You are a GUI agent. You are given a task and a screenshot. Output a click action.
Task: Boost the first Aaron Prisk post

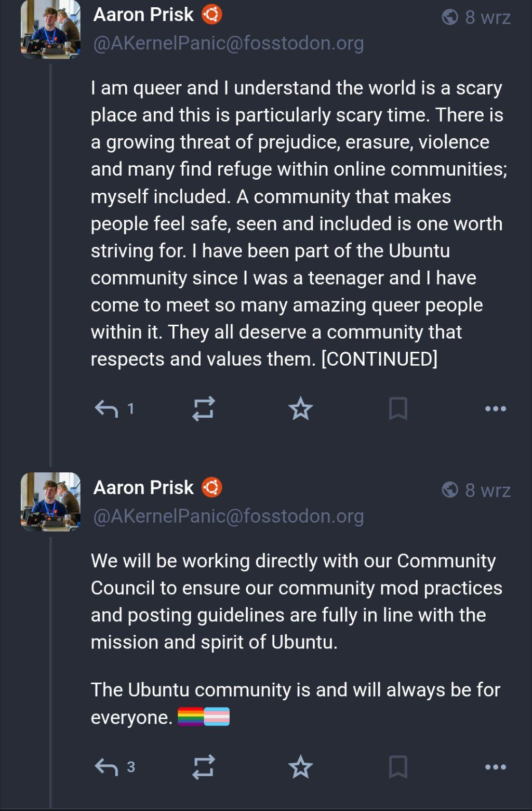203,409
